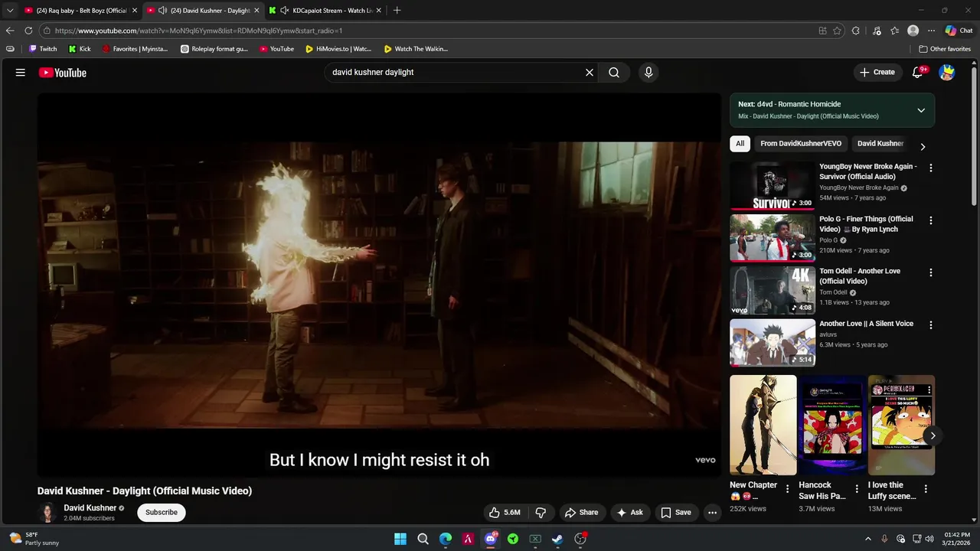Open options for Polo G Finer Things
980x551 pixels.
[931, 220]
